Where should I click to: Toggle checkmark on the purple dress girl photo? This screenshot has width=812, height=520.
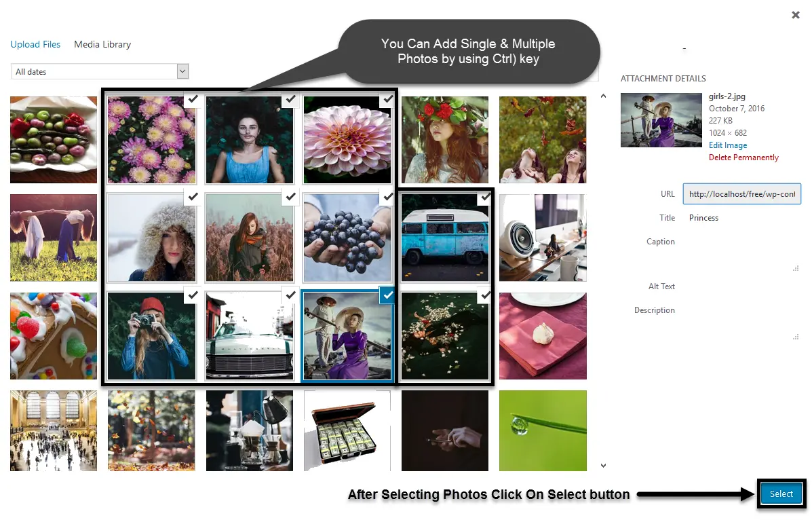coord(388,295)
